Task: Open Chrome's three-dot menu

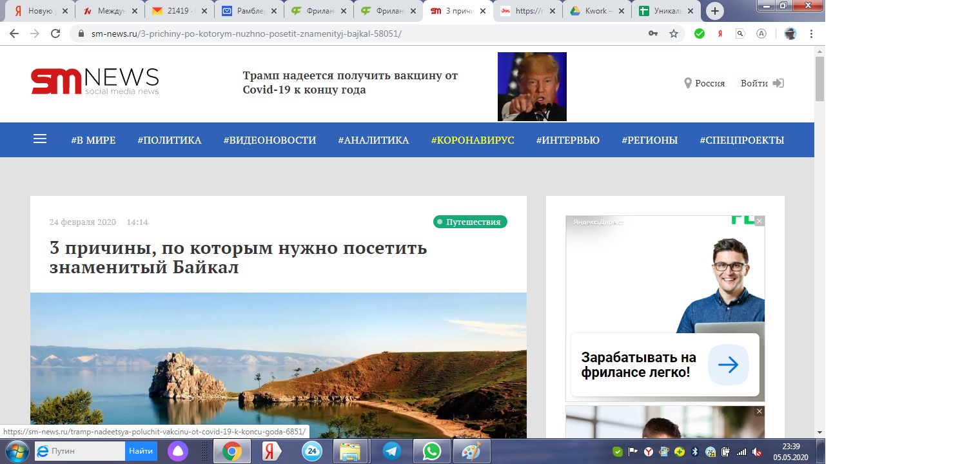Action: click(811, 34)
